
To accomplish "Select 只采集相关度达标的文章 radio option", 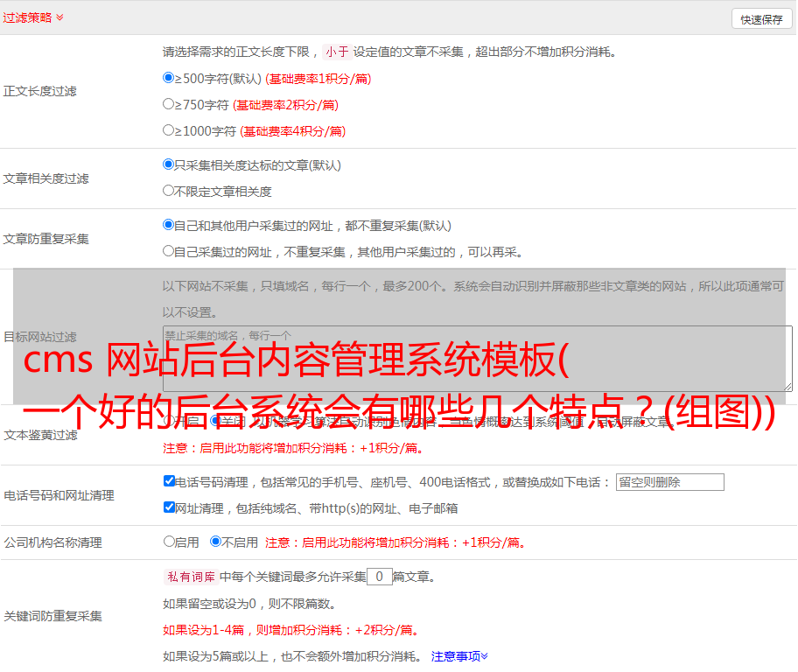I will click(169, 164).
